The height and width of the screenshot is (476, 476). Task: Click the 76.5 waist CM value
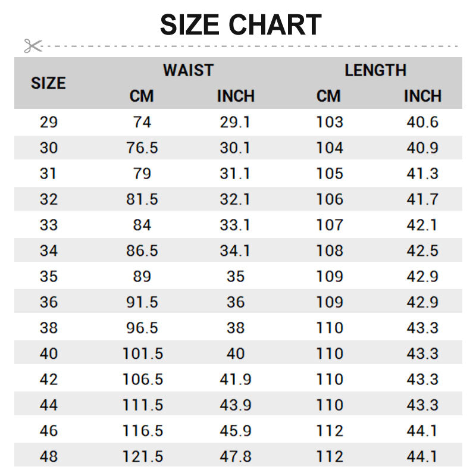pyautogui.click(x=142, y=148)
